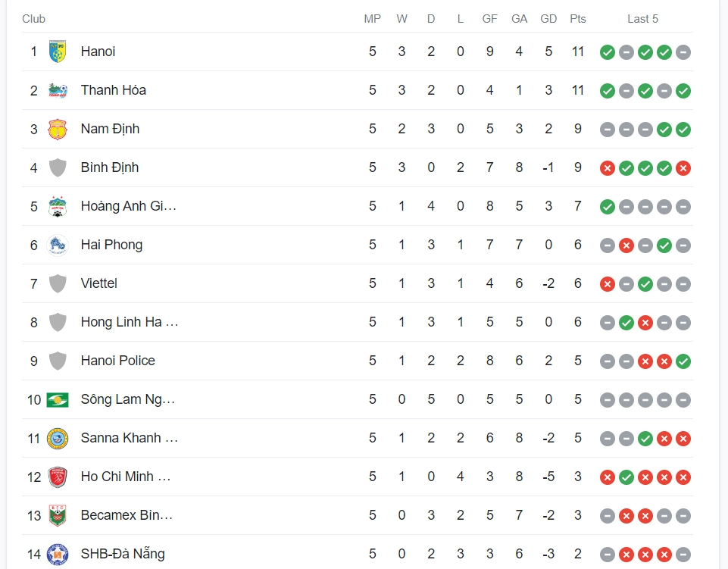728x569 pixels.
Task: Open the Viettel team link
Action: pyautogui.click(x=99, y=283)
